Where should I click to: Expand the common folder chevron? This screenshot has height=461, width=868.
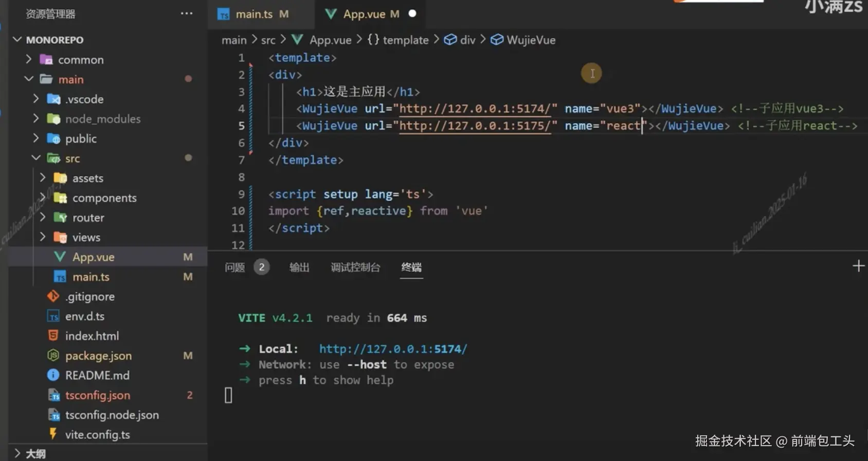(29, 60)
